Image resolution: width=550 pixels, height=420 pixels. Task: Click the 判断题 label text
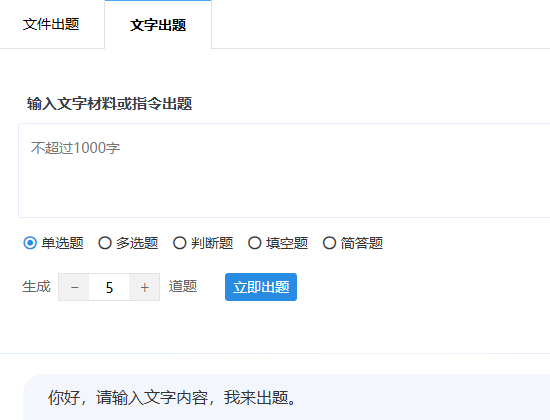click(212, 243)
